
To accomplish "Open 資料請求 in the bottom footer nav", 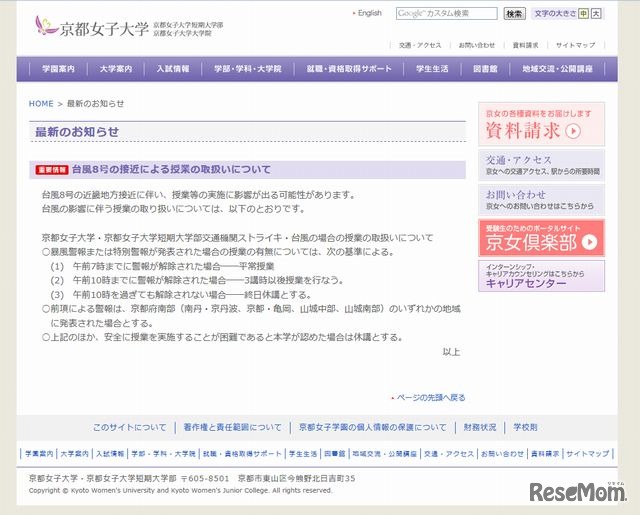I will pyautogui.click(x=545, y=453).
